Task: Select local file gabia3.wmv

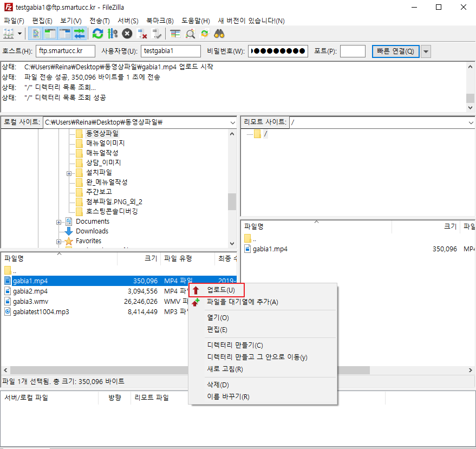Action: coord(30,302)
